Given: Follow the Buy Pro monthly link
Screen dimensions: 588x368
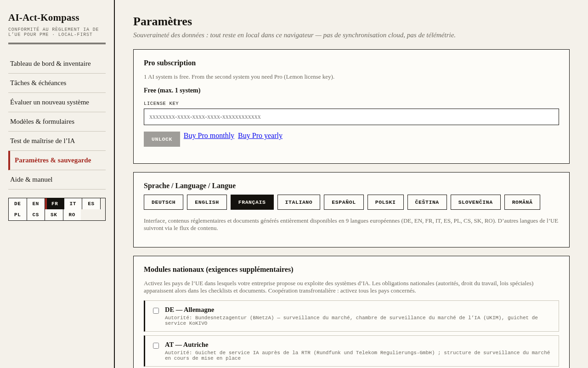Looking at the screenshot, I should [209, 136].
